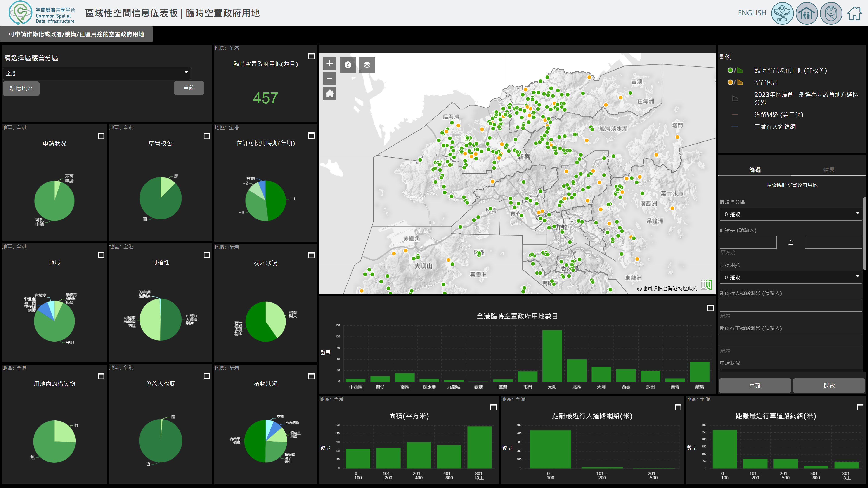Click the 元朗 bar in district chart
Screen dimensions: 868x488
pyautogui.click(x=552, y=356)
